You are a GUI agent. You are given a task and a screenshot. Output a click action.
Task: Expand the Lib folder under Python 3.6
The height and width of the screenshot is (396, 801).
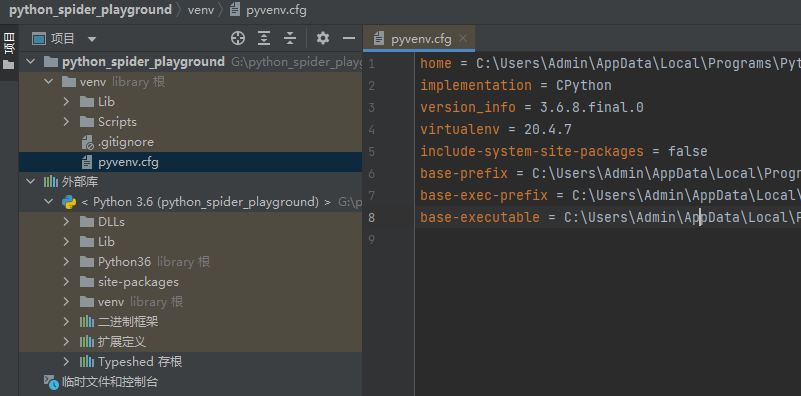pos(66,242)
